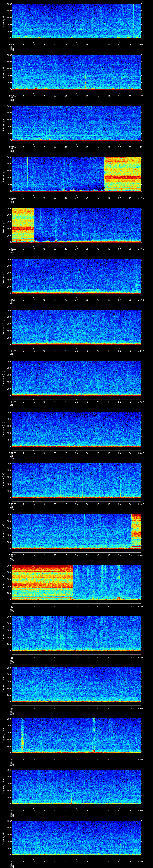Click the 32:00 end time label
Viewport: 153px width, 868px height.
point(141,147)
